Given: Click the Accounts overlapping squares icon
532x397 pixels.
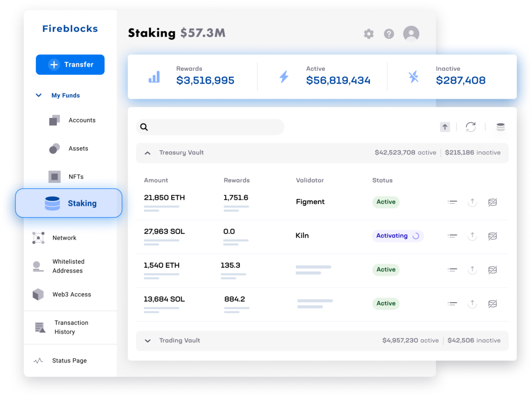Looking at the screenshot, I should click(x=55, y=120).
